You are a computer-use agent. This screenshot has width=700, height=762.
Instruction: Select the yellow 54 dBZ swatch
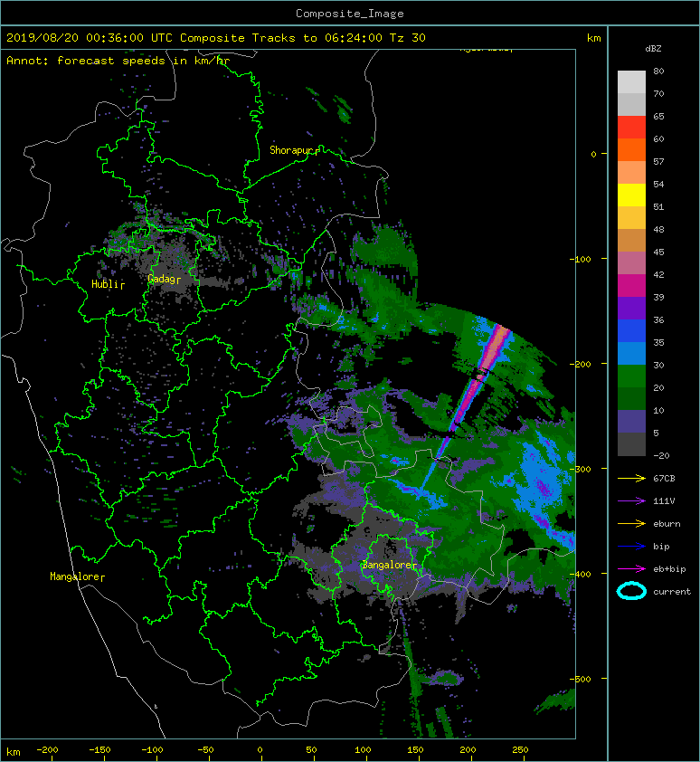click(x=631, y=195)
